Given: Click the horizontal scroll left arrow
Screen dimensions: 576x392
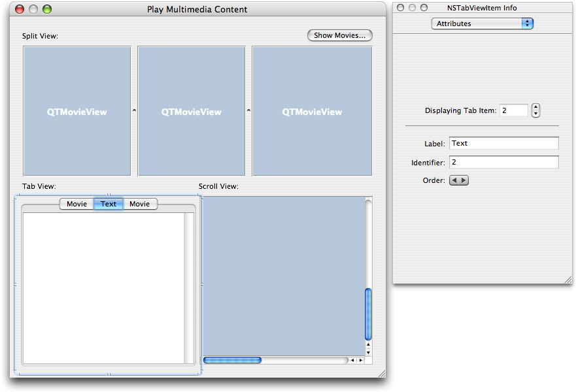Looking at the screenshot, I should (x=353, y=360).
